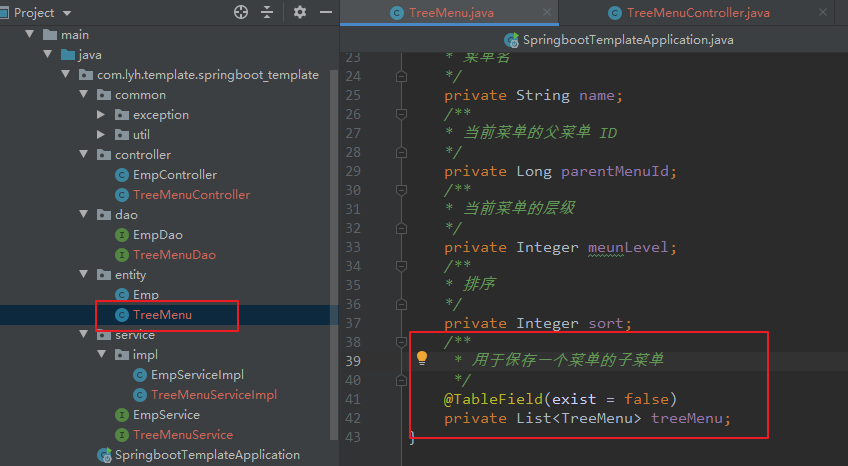Screen dimensions: 848x466
Task: Select TreeMenuService interface in tree
Action: [x=183, y=435]
